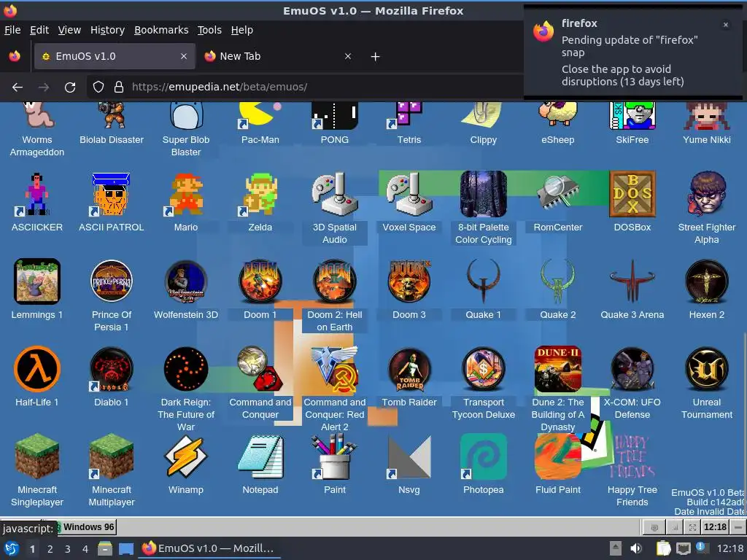The image size is (747, 560).
Task: Launch the Yume Nikki icon
Action: click(x=706, y=115)
